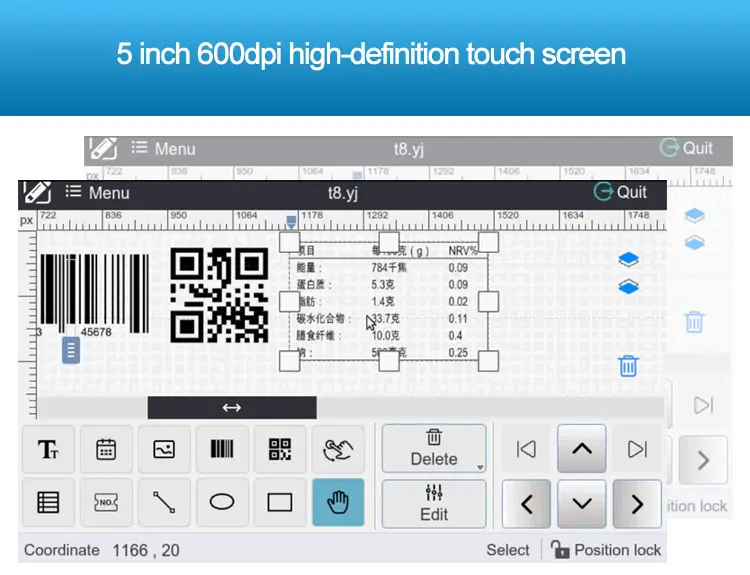Add a QR code element

[x=280, y=450]
